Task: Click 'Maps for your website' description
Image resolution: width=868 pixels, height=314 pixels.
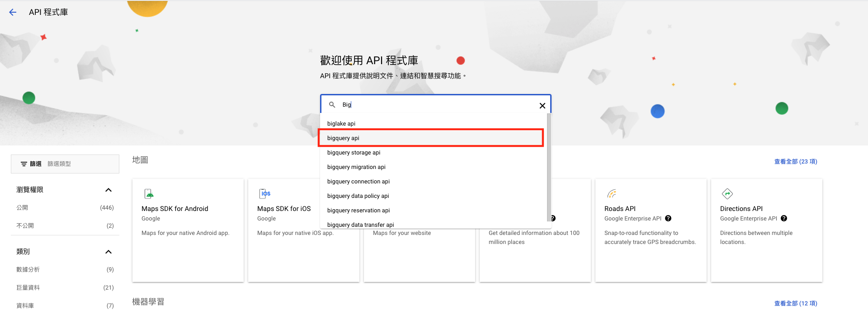Action: (402, 233)
